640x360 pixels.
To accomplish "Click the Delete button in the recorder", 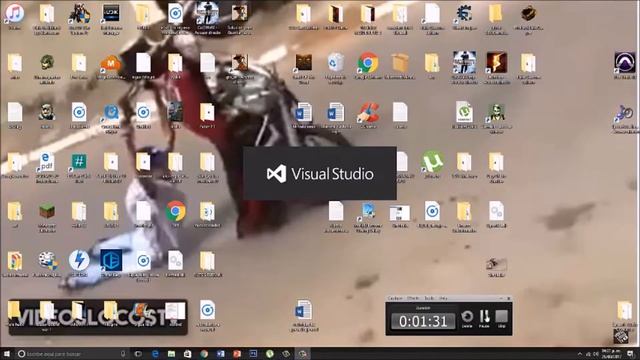I will 467,318.
